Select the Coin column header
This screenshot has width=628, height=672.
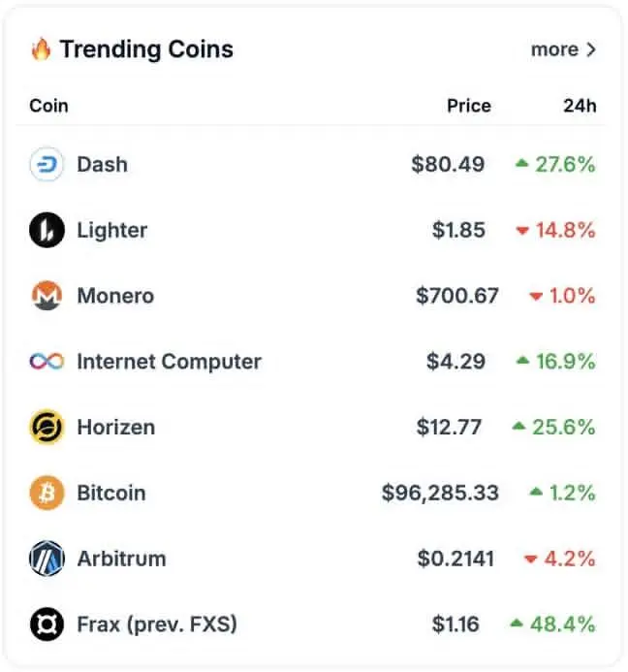point(48,106)
